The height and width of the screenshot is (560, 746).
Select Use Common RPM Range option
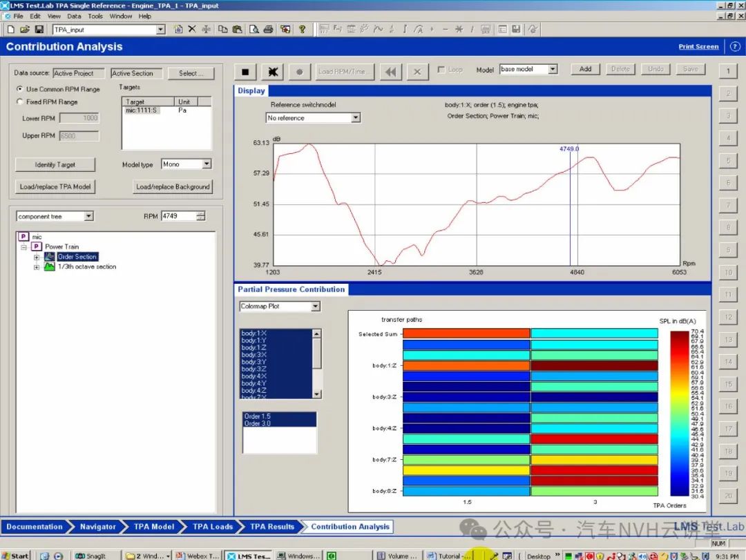20,89
